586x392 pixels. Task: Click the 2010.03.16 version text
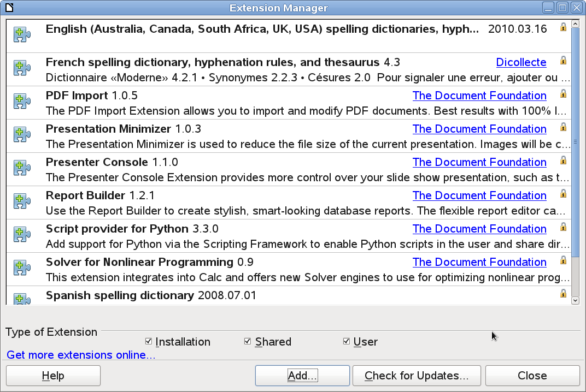click(517, 29)
